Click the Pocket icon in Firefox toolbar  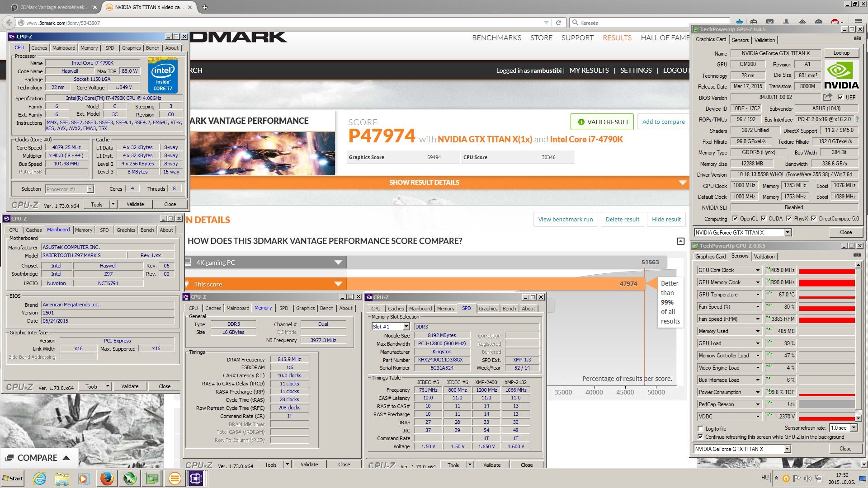click(x=770, y=21)
